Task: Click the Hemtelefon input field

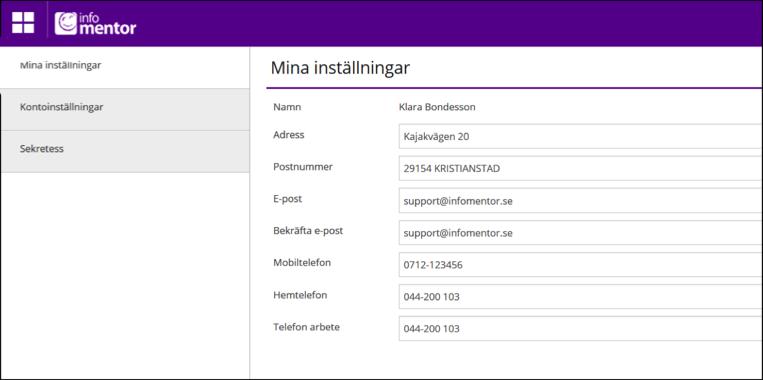Action: [x=581, y=296]
